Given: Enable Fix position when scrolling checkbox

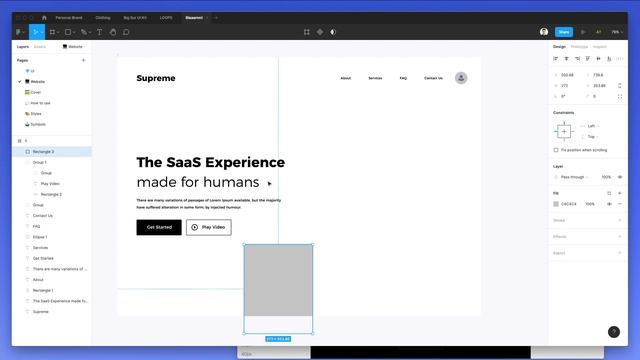Looking at the screenshot, I should pos(556,150).
